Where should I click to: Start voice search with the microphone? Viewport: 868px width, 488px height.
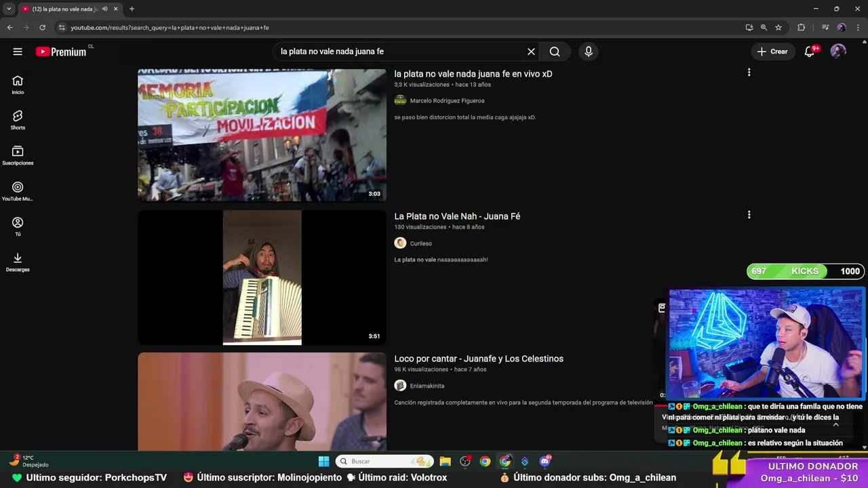pyautogui.click(x=589, y=52)
